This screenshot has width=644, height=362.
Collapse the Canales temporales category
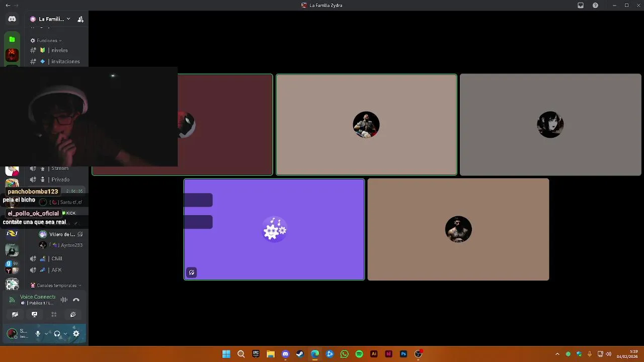[x=56, y=285]
